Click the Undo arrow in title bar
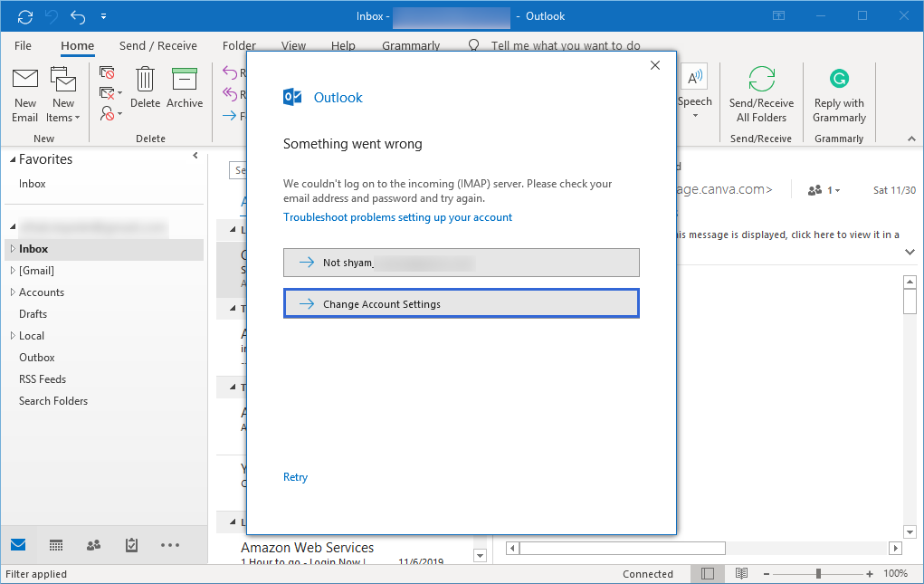924x584 pixels. point(78,16)
